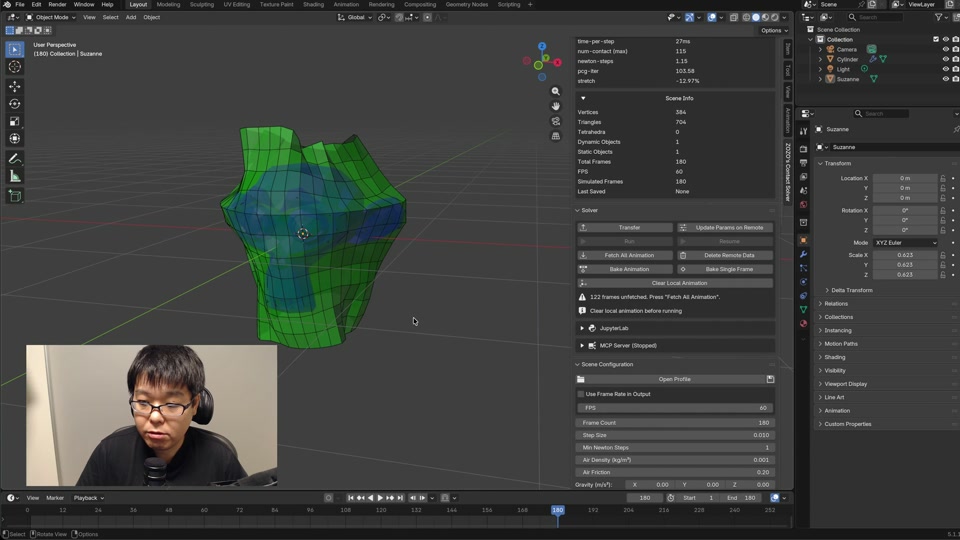Open the Add menu in the viewport header
Image resolution: width=960 pixels, height=540 pixels.
131,17
